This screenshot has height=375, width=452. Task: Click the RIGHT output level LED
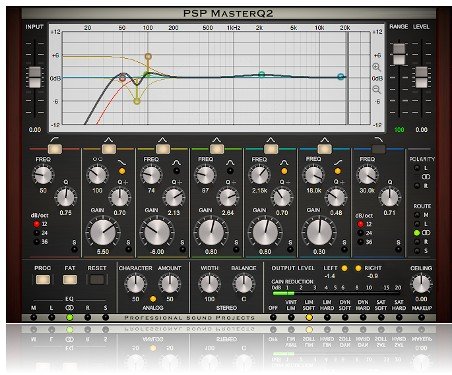coord(358,268)
